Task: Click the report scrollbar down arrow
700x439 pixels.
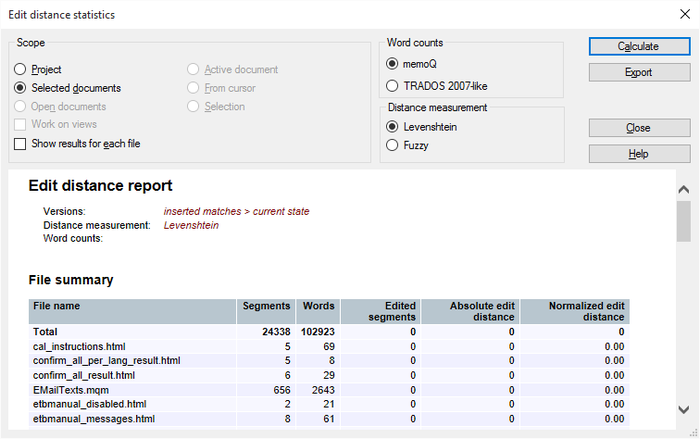Action: [x=683, y=409]
